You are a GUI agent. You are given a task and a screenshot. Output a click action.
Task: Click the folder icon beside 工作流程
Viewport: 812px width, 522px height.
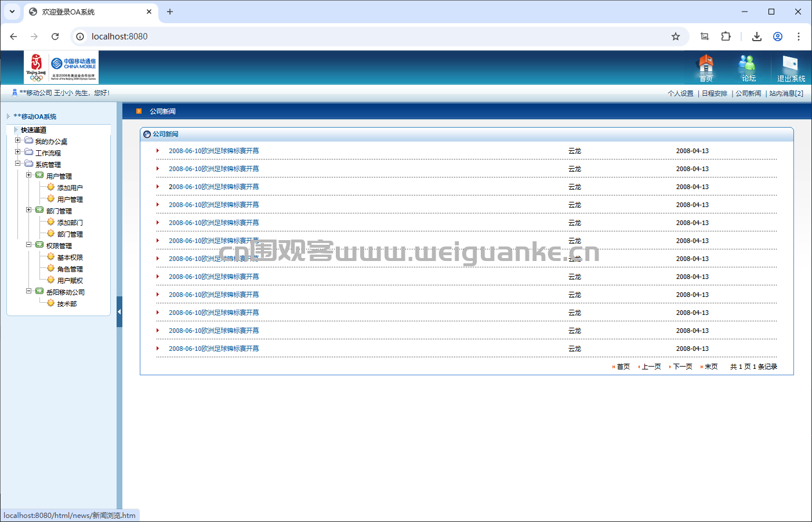[x=28, y=152]
